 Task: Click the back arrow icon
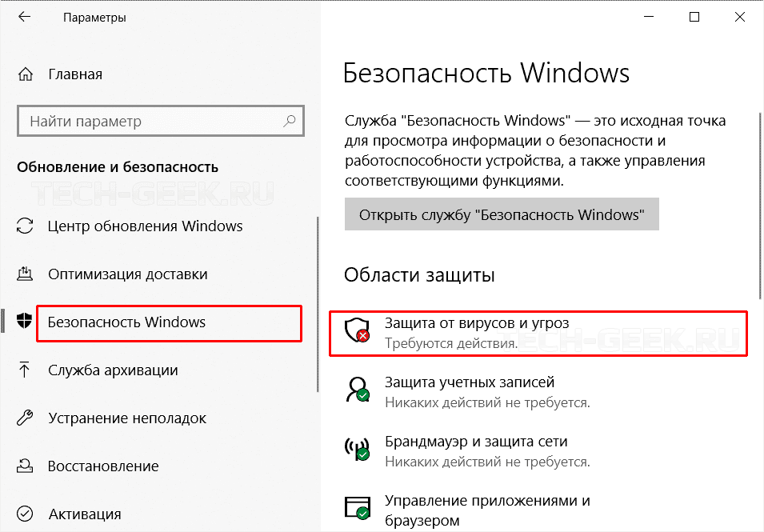(25, 17)
